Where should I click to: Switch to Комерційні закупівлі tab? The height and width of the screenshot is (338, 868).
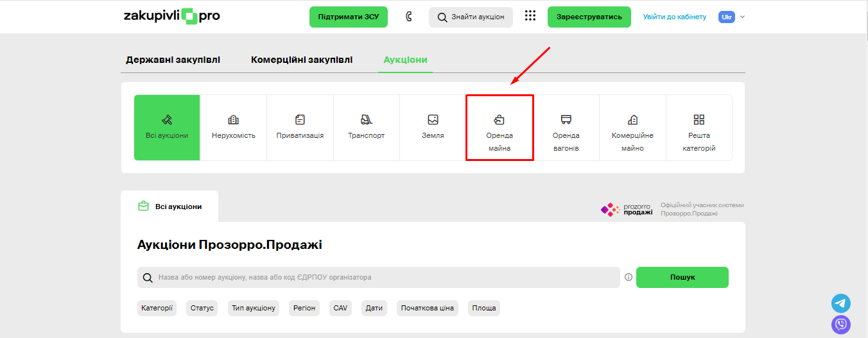click(x=302, y=60)
